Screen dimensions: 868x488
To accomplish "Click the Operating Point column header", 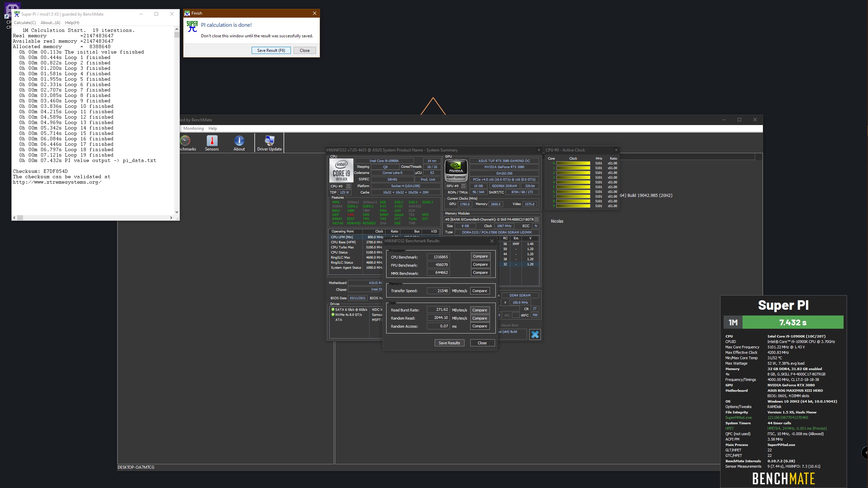I will (346, 231).
